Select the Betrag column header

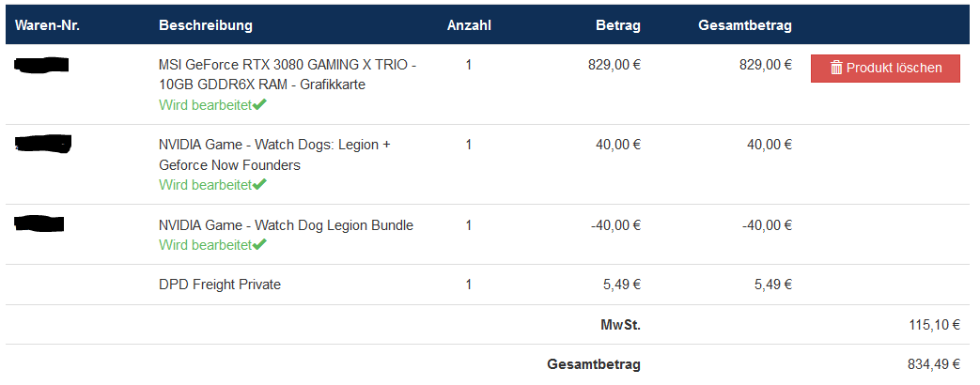(618, 25)
